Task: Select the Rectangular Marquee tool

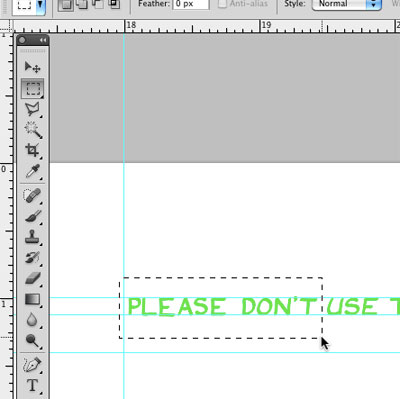Action: (x=32, y=88)
